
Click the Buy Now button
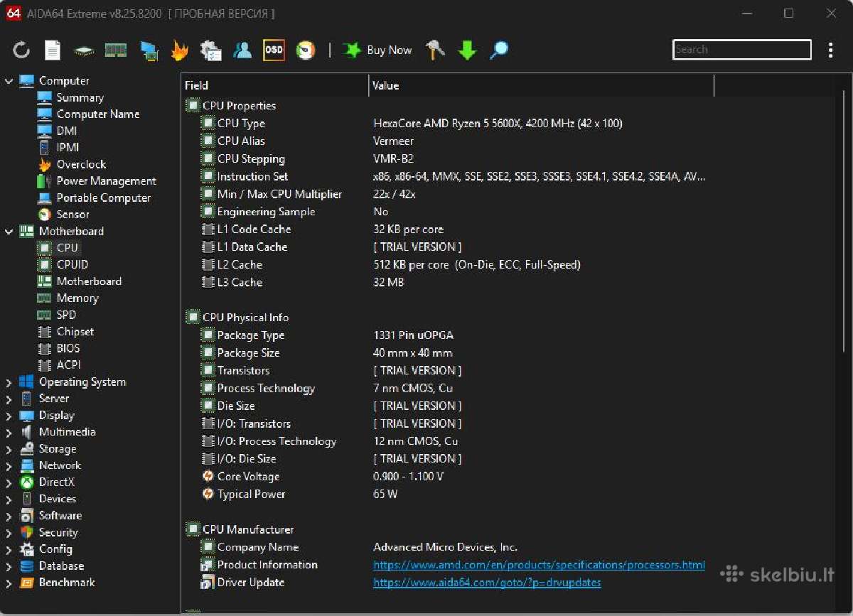click(x=377, y=50)
